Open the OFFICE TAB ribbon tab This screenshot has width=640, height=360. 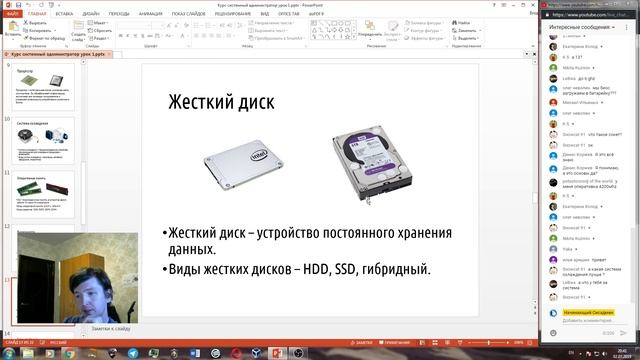289,14
